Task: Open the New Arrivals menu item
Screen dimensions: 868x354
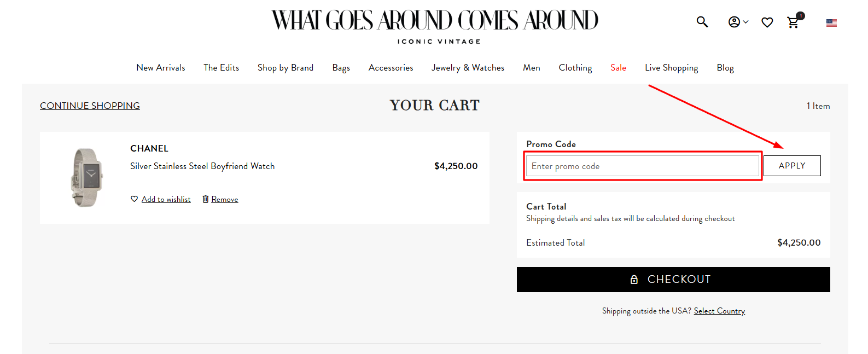Action: coord(160,67)
